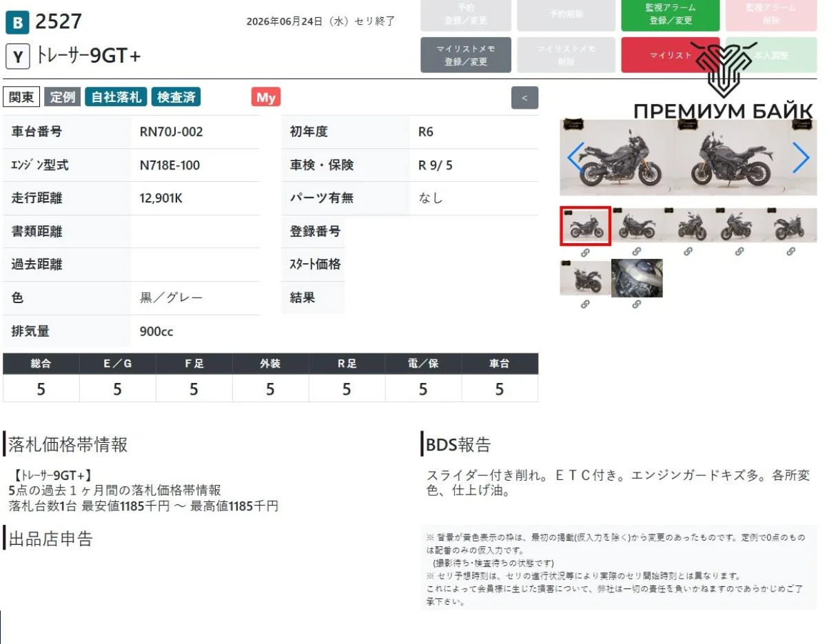Click faded マイリストメモ 削除 button

pyautogui.click(x=566, y=55)
